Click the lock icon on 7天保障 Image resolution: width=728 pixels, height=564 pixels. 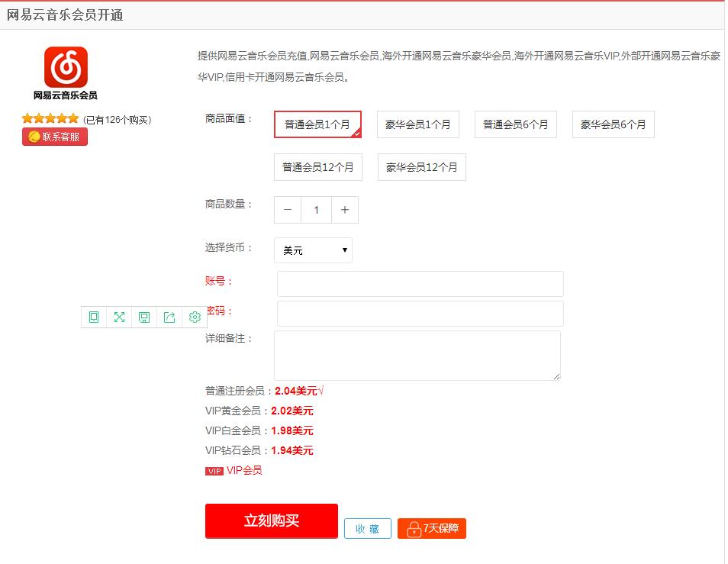414,529
